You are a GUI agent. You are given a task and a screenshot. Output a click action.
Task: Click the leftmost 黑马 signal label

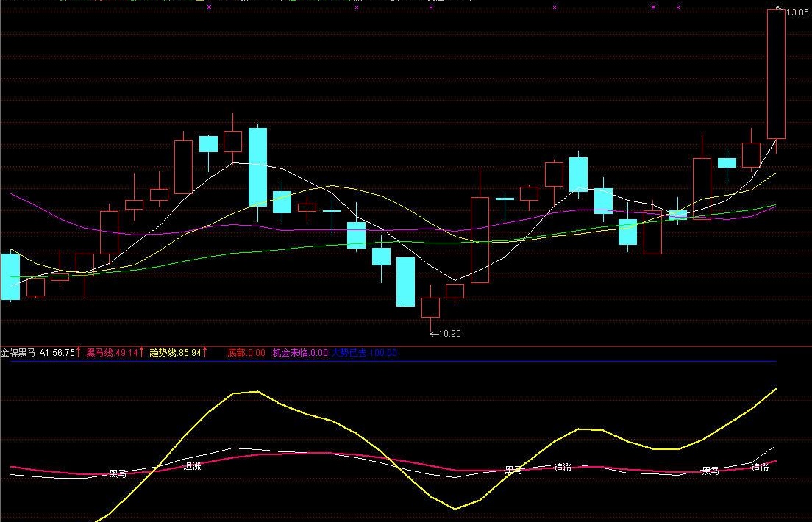pos(118,473)
